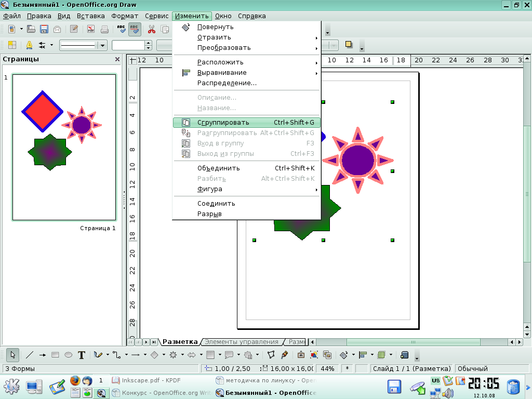The image size is (532, 399).
Task: Select the Страница 1 thumbnail
Action: (x=64, y=148)
